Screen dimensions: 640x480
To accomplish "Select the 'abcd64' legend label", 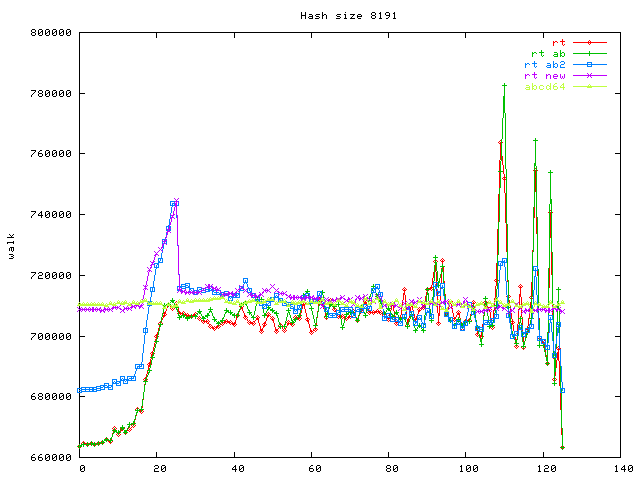I will click(x=546, y=87).
